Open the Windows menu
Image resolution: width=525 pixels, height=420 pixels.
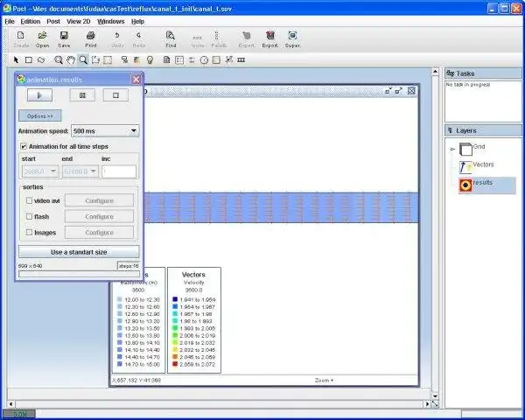(111, 21)
